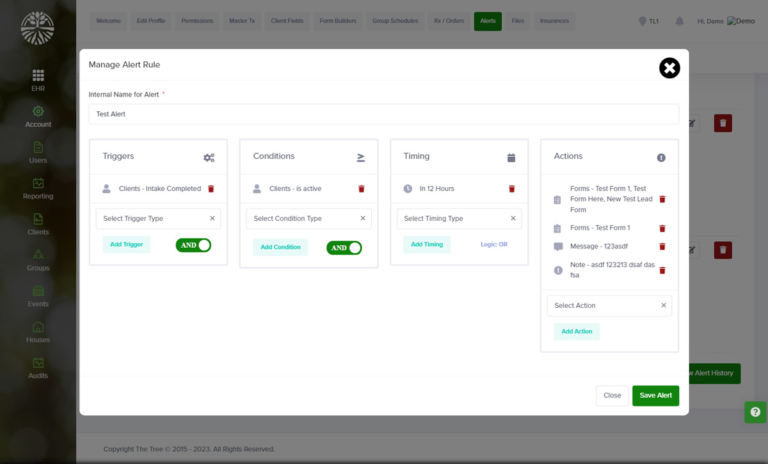The width and height of the screenshot is (768, 464).
Task: Click the Logic: OR link
Action: coord(494,244)
